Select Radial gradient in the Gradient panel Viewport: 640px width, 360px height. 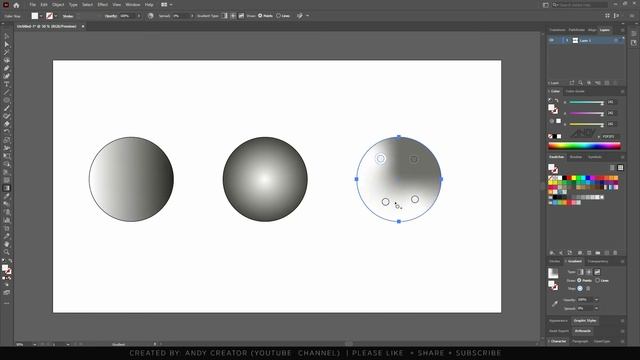[x=589, y=272]
